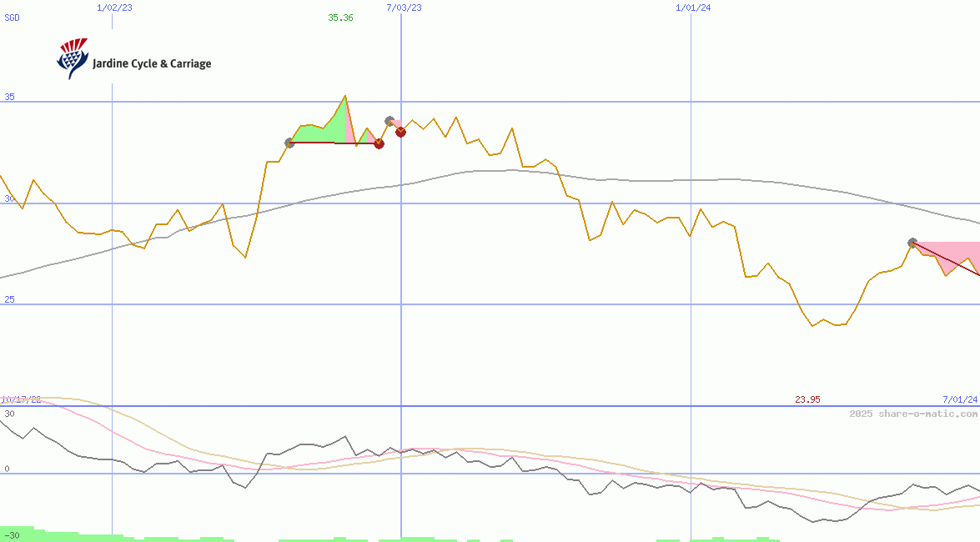Click the red exit marker ending the green trade
980x542 pixels.
(379, 143)
